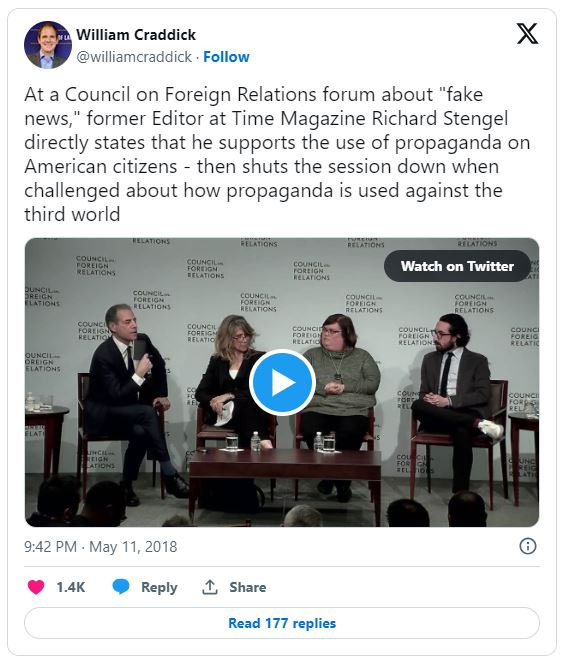Click the blue reply bubble icon

pos(121,587)
